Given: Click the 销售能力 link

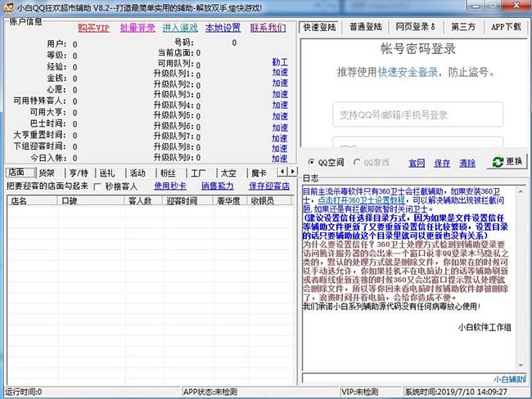Looking at the screenshot, I should [x=218, y=186].
